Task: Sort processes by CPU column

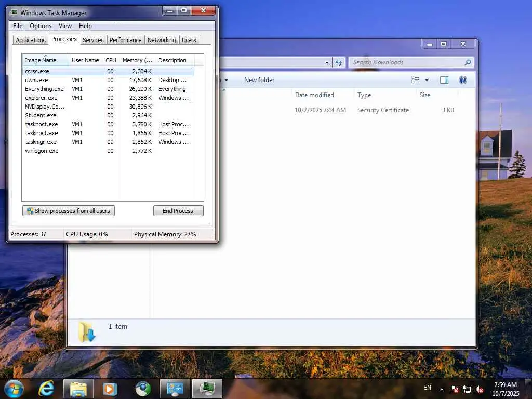Action: 111,60
